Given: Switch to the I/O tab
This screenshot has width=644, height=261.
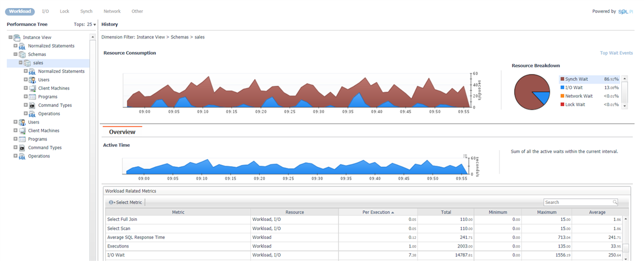Looking at the screenshot, I should [x=46, y=11].
